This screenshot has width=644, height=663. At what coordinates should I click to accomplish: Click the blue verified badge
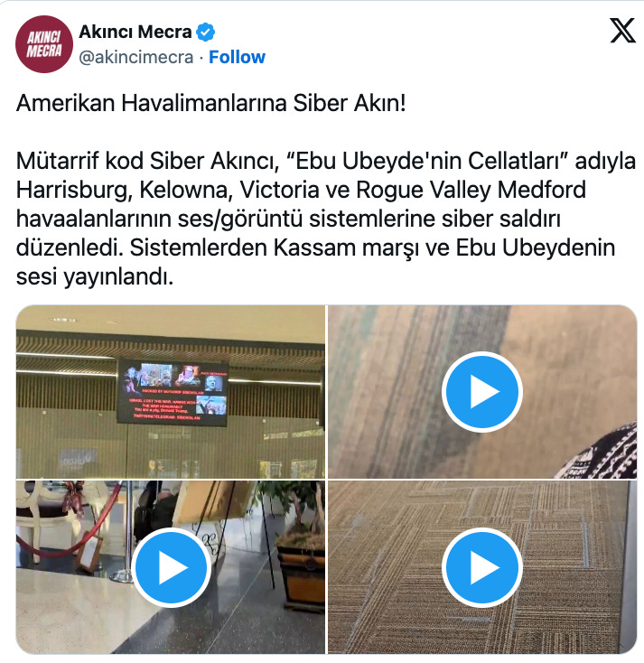point(206,33)
